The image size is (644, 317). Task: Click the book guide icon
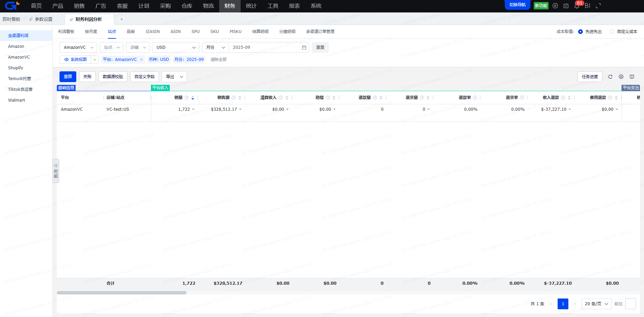(632, 77)
